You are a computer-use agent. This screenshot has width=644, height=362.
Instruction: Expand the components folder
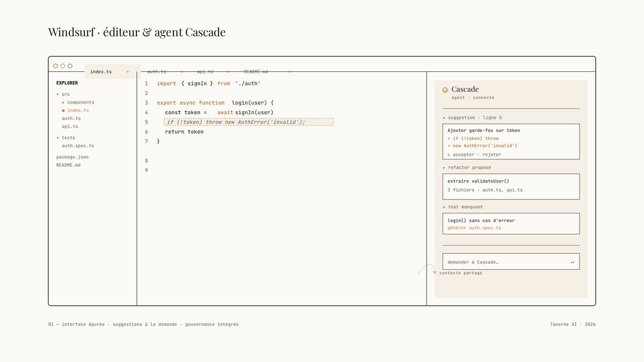(x=63, y=102)
